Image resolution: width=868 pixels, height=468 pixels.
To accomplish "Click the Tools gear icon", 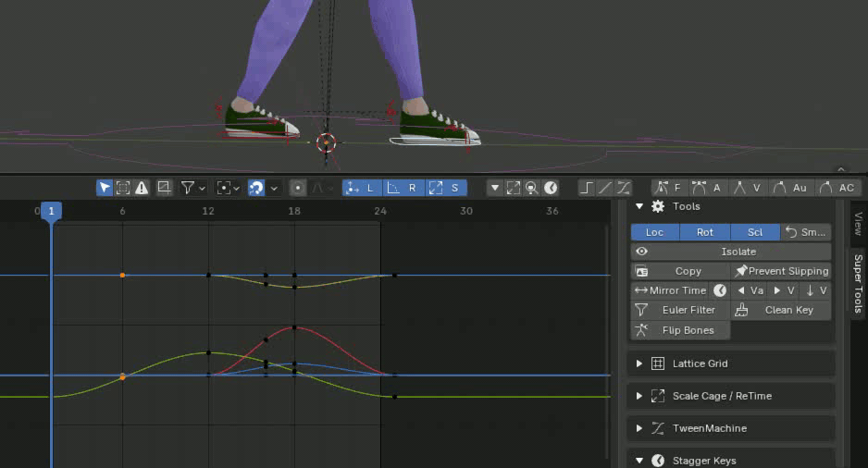I will coord(658,206).
